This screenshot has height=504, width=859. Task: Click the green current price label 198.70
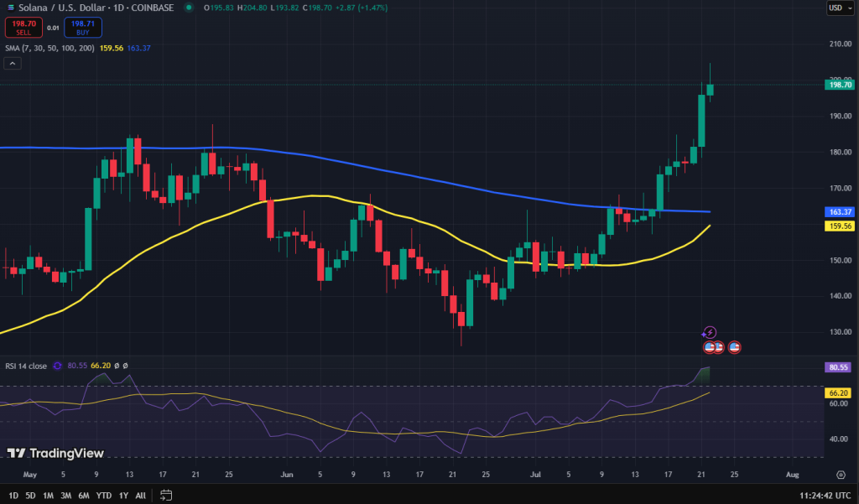(840, 85)
